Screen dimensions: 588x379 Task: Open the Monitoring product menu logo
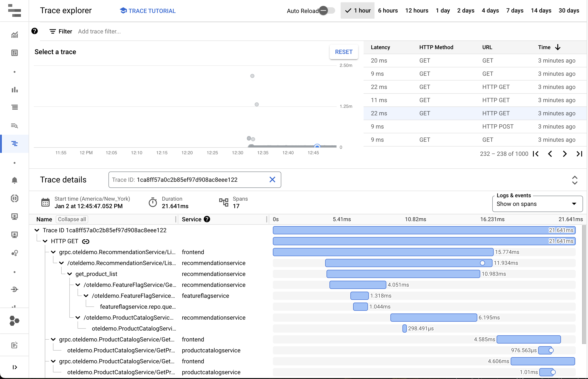click(x=14, y=11)
